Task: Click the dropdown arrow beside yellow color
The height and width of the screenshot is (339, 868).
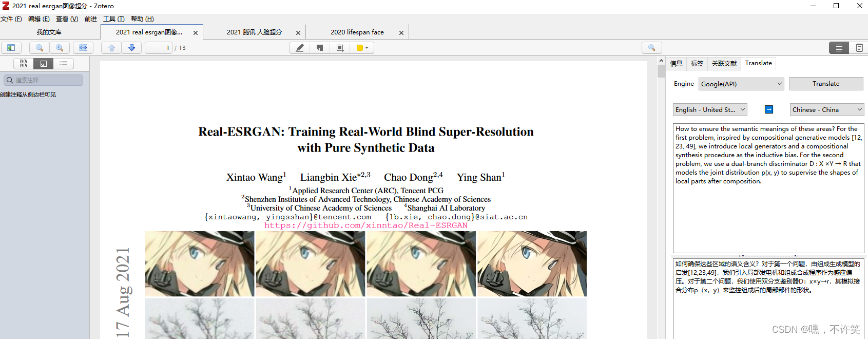Action: click(x=367, y=48)
